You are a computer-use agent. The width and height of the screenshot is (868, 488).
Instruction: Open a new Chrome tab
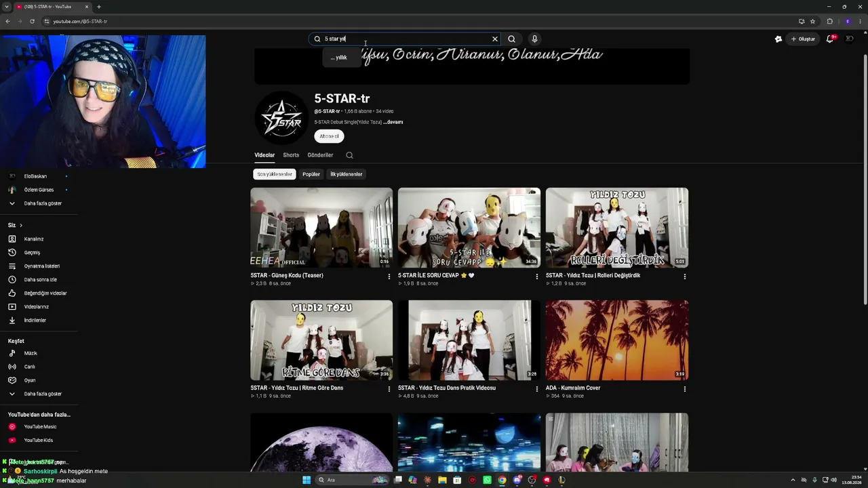pos(99,7)
